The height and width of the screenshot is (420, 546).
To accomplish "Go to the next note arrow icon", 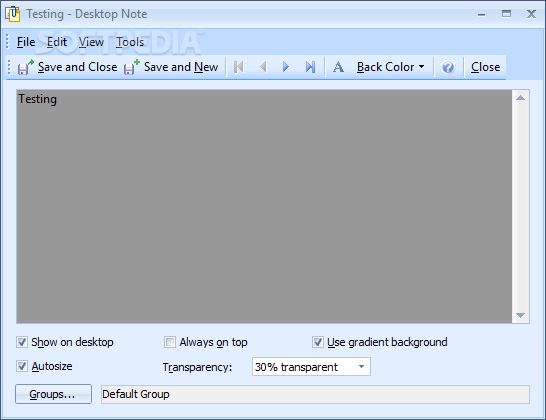I will tap(286, 67).
